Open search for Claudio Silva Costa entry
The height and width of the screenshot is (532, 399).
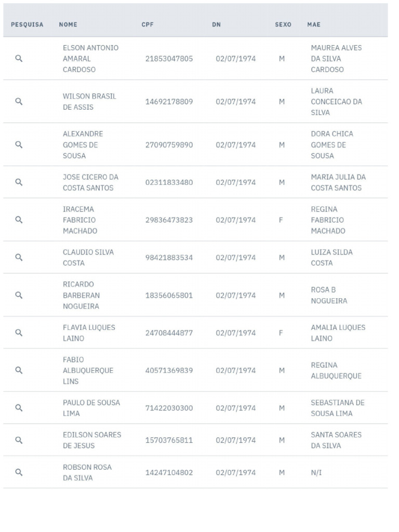19,258
